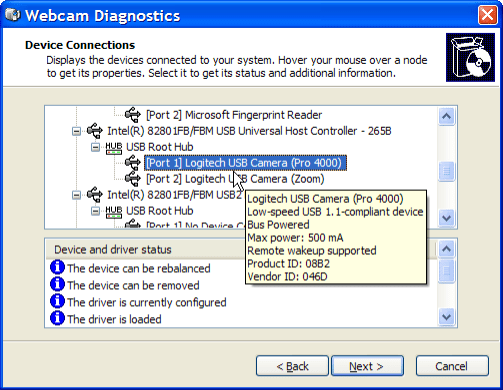
Task: Click the status list scrollbar thumb
Action: (x=447, y=271)
